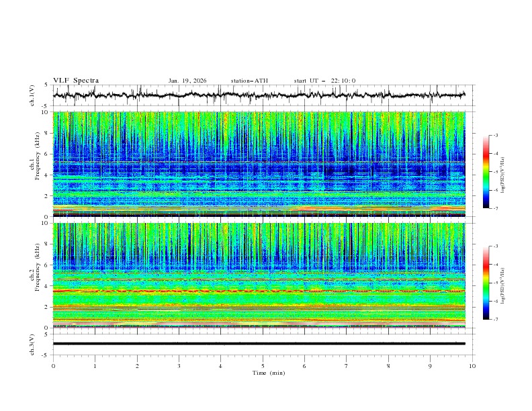
Task: Click time axis tick label "10"
Action: click(x=472, y=366)
